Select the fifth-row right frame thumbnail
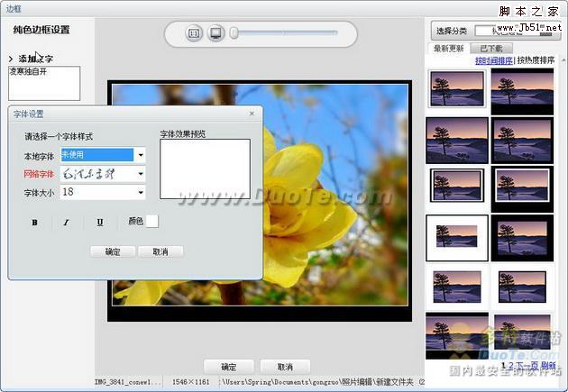This screenshot has width=568, height=392. coord(522,287)
